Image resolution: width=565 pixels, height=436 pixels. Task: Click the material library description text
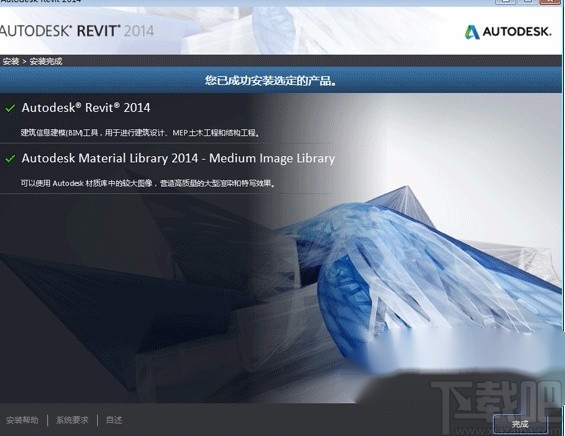click(148, 183)
